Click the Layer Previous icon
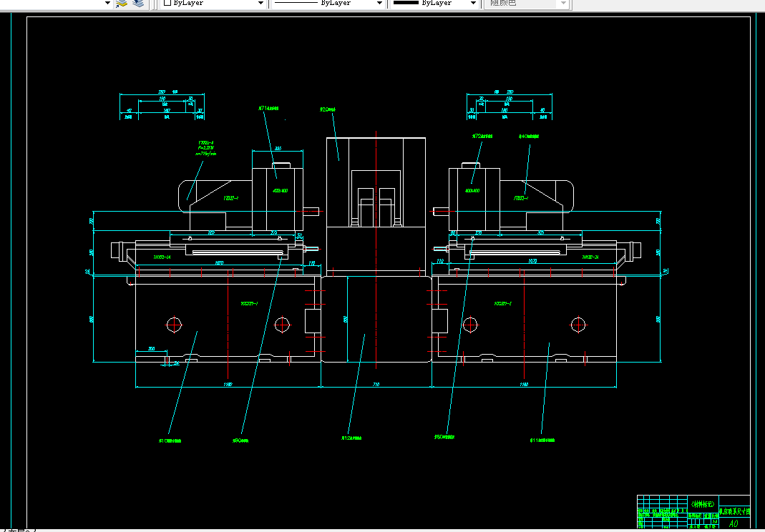This screenshot has height=532, width=765. pos(139,4)
